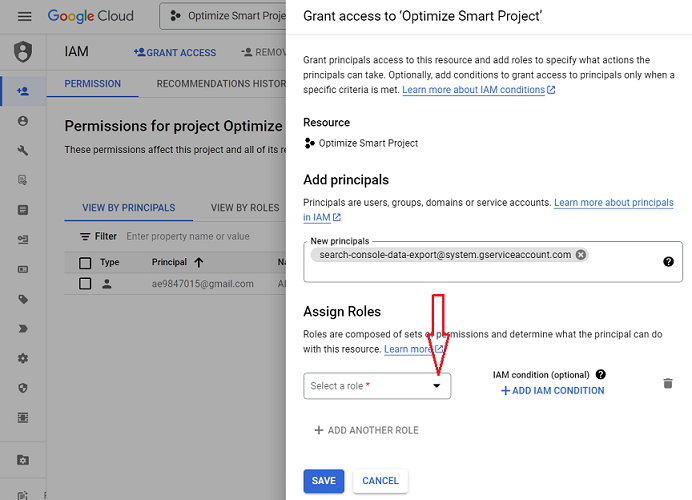Click ADD ANOTHER ROLE
The image size is (692, 500).
[x=366, y=430]
